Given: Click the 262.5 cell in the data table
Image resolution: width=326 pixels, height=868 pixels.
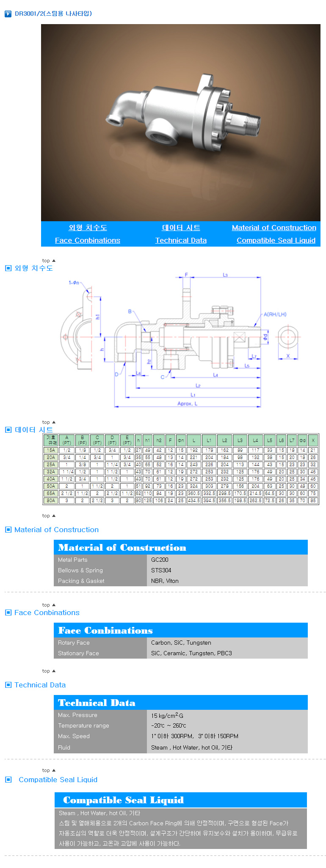Looking at the screenshot, I should click(x=256, y=500).
